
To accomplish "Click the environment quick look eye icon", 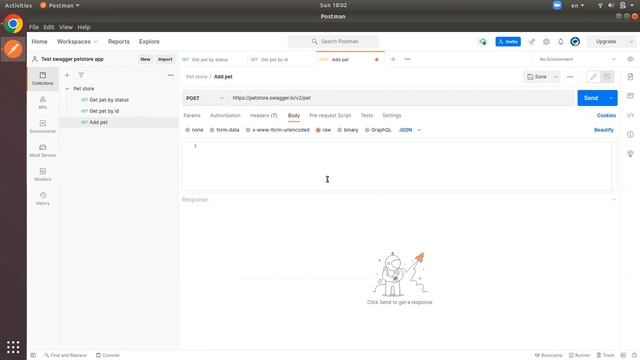I will (x=630, y=59).
